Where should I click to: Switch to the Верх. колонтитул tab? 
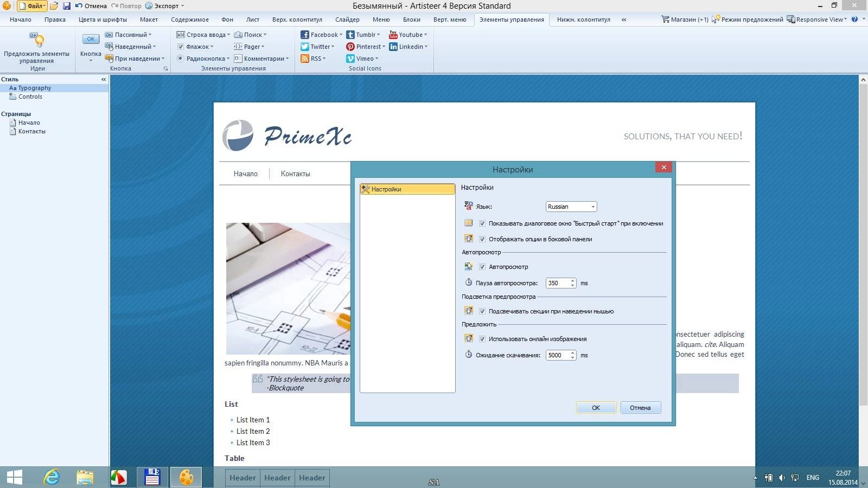coord(297,20)
